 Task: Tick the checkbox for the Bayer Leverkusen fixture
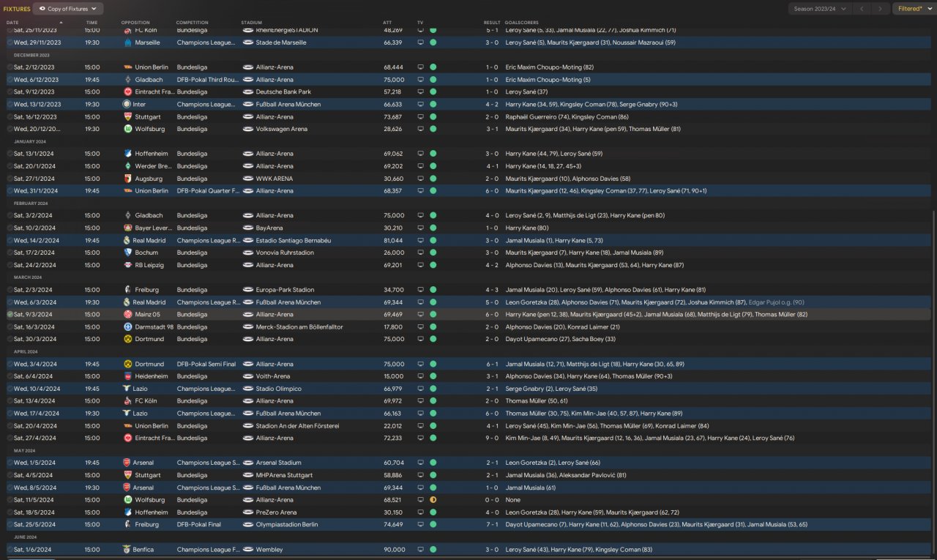(x=10, y=228)
